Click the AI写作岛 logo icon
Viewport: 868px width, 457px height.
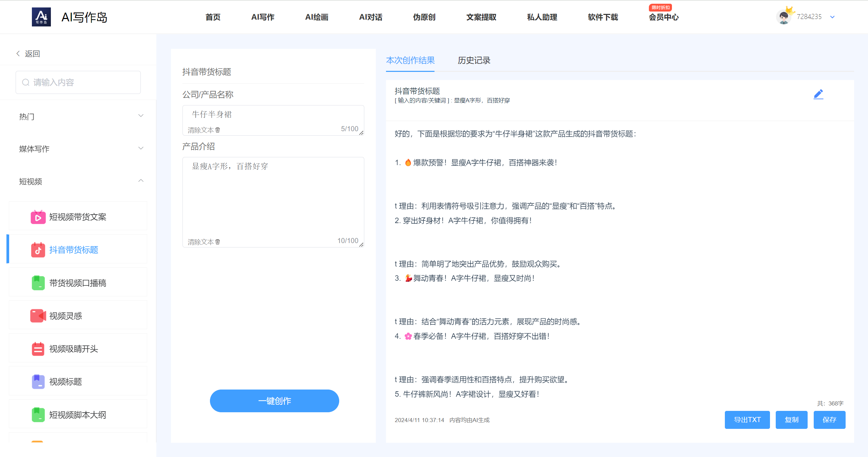(41, 17)
